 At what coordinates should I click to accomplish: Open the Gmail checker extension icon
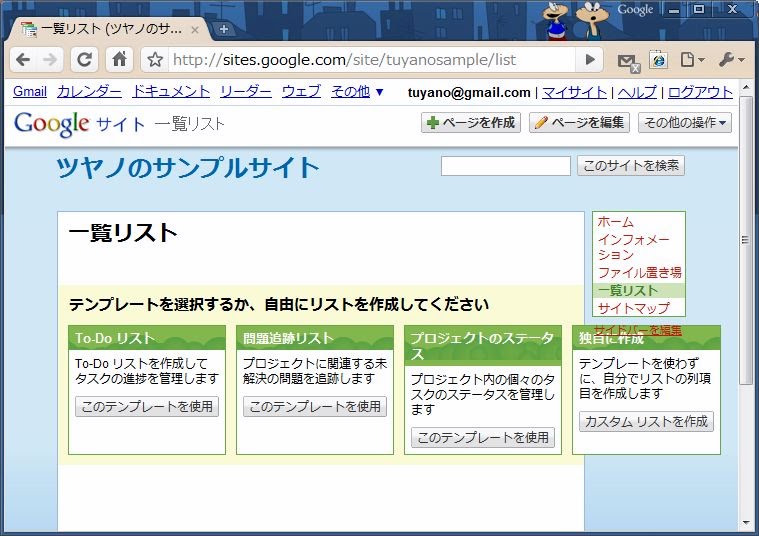627,61
